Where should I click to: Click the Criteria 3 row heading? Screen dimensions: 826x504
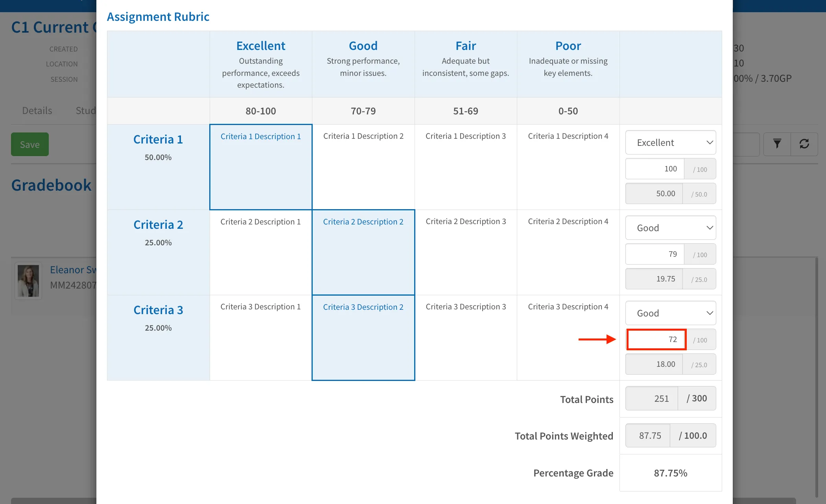pyautogui.click(x=158, y=310)
